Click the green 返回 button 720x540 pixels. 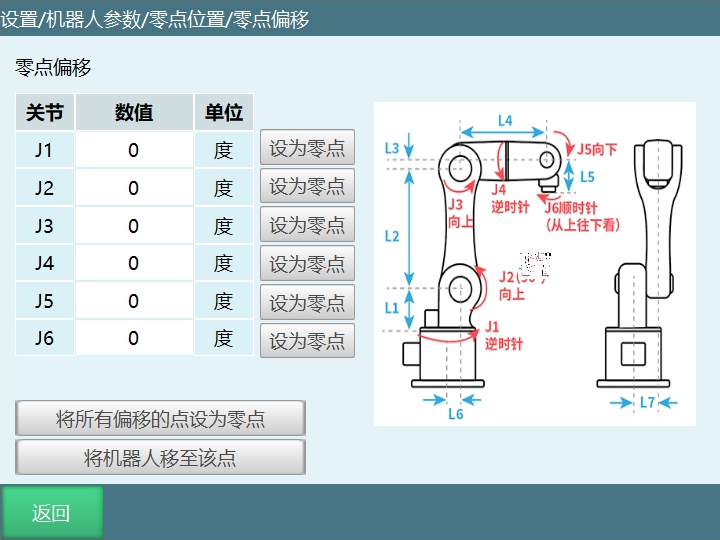click(x=51, y=513)
